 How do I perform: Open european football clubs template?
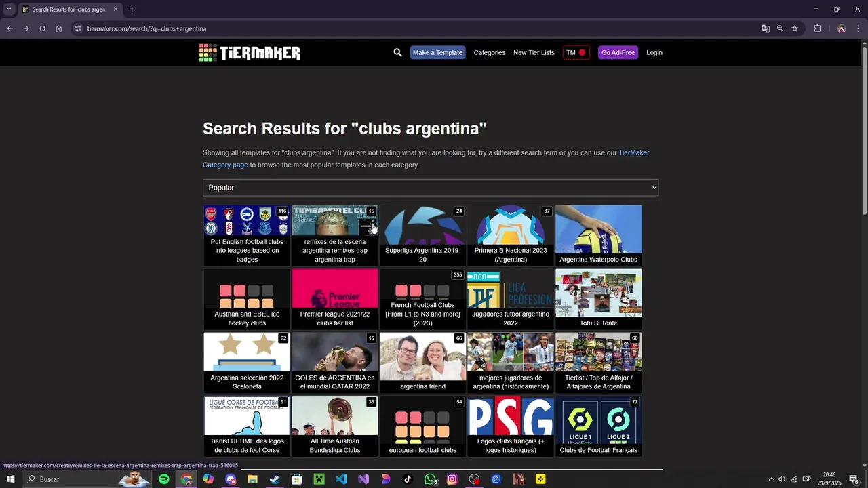tap(422, 426)
